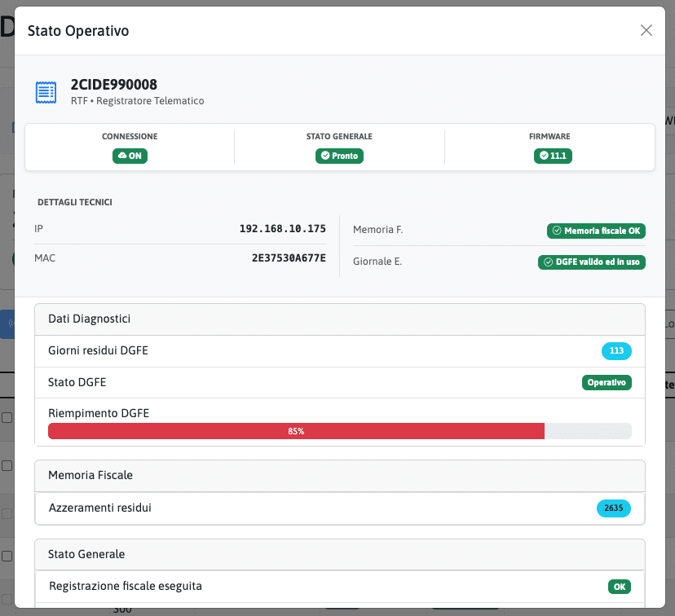Collapse the Memoria Fiscale section header
The image size is (675, 616).
[x=339, y=475]
